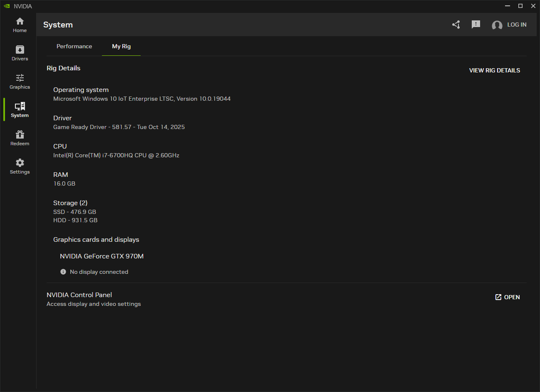
Task: Click LOG IN button
Action: [517, 25]
